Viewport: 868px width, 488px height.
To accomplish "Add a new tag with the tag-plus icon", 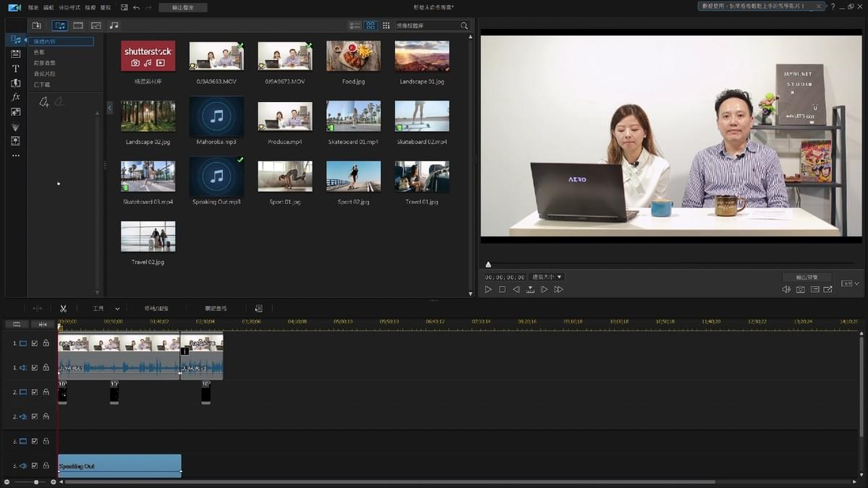I will click(44, 103).
